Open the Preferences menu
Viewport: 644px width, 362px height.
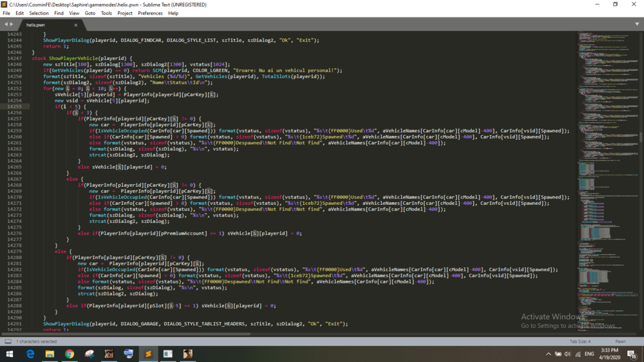[x=150, y=13]
